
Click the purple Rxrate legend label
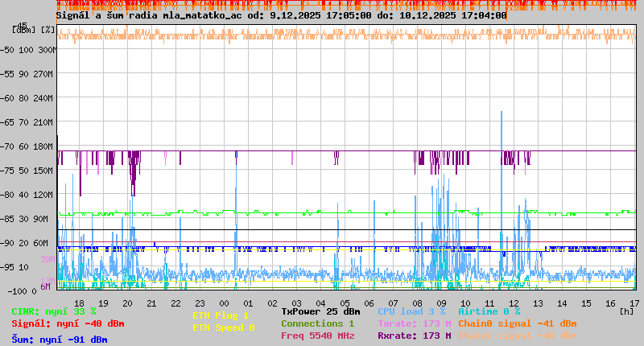[414, 336]
